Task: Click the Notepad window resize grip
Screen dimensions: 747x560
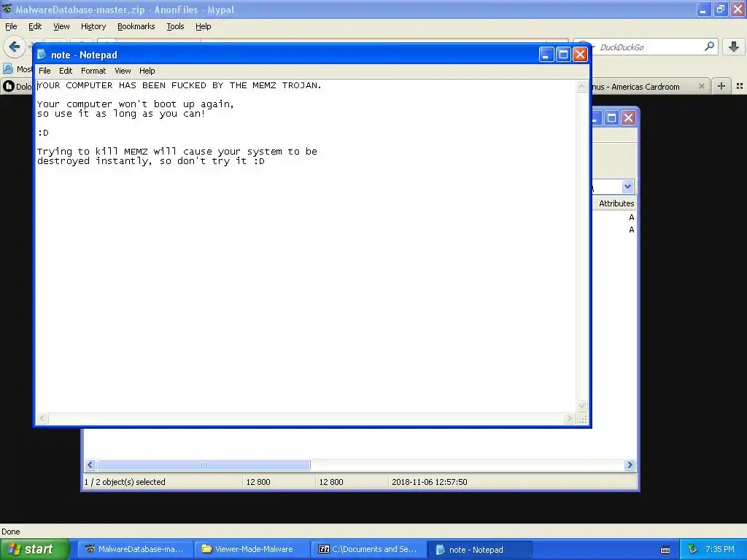Action: tap(582, 419)
